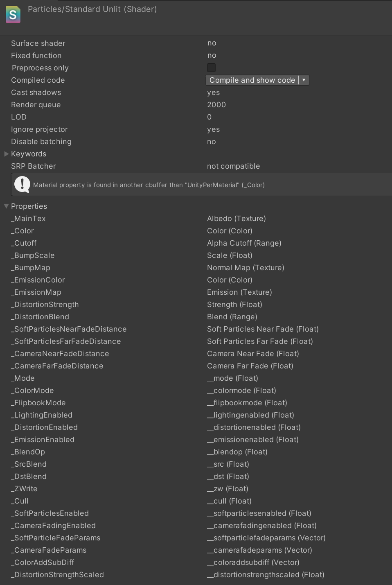The image size is (392, 585).
Task: Click the _DistortionStrengthScaled property name
Action: click(x=57, y=575)
